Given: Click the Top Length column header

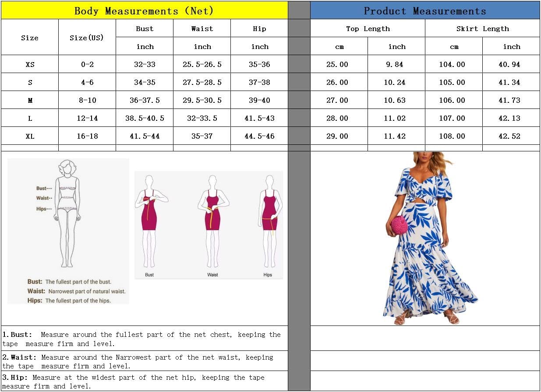Looking at the screenshot, I should [x=368, y=28].
